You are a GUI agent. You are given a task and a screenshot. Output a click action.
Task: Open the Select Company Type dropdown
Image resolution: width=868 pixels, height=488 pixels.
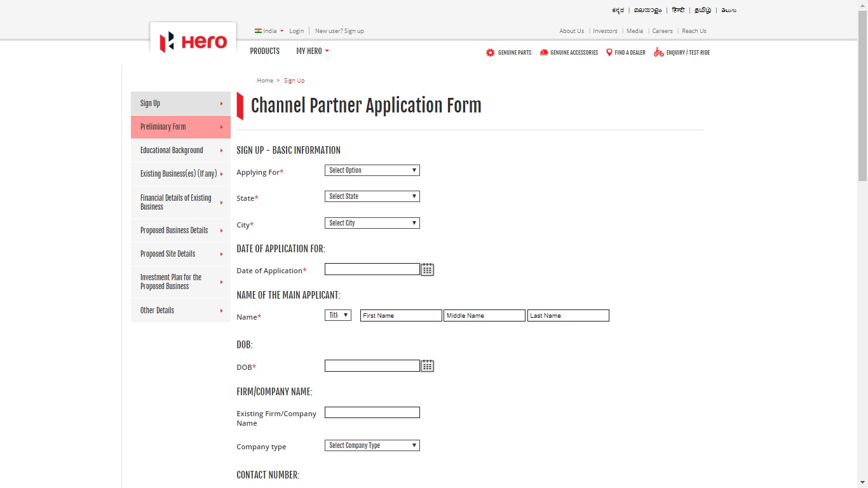(372, 445)
